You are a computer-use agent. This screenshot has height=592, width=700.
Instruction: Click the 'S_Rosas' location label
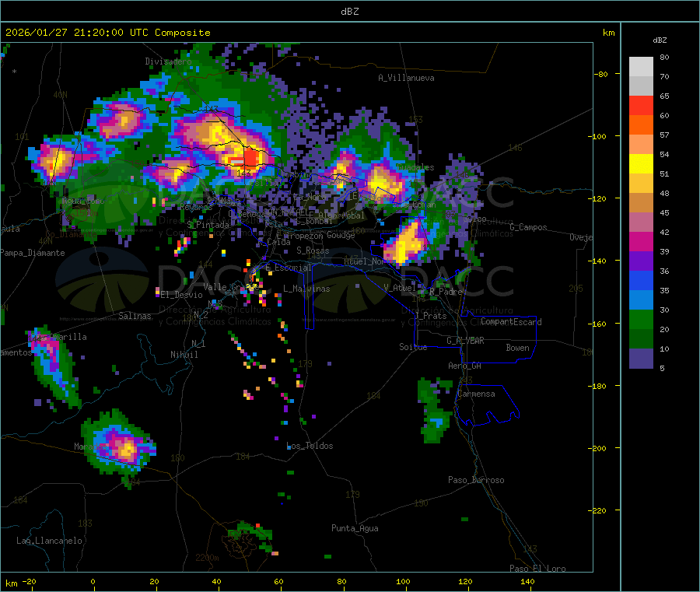(x=313, y=250)
